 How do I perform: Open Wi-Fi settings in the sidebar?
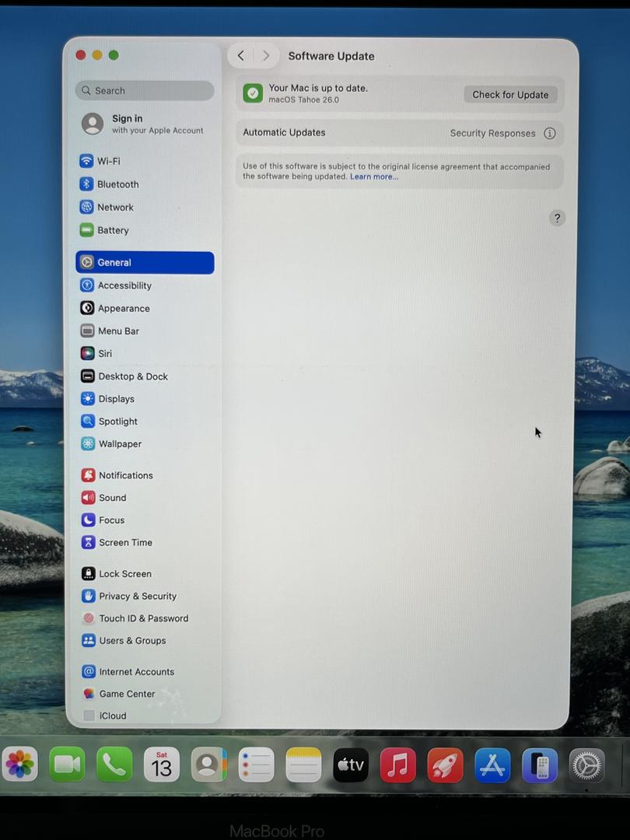point(145,161)
